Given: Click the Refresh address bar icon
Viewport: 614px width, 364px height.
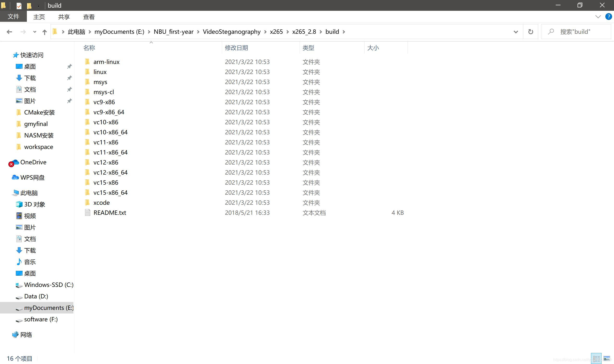Looking at the screenshot, I should [x=531, y=32].
